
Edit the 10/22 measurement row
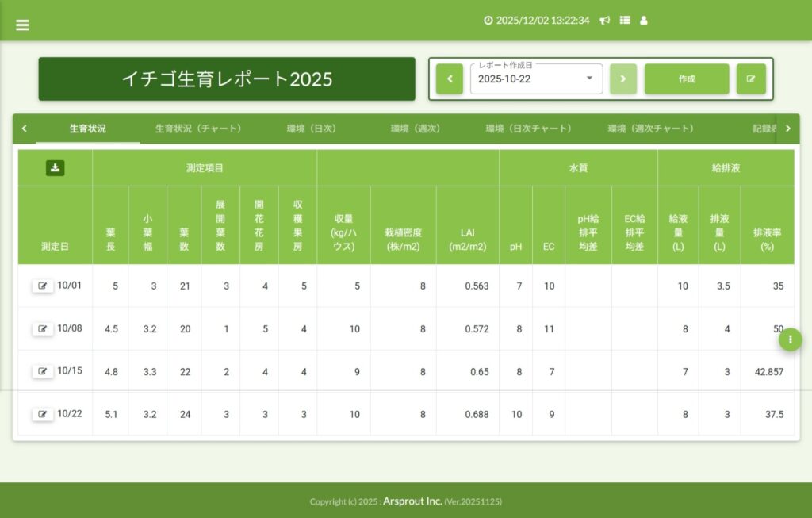coord(43,414)
